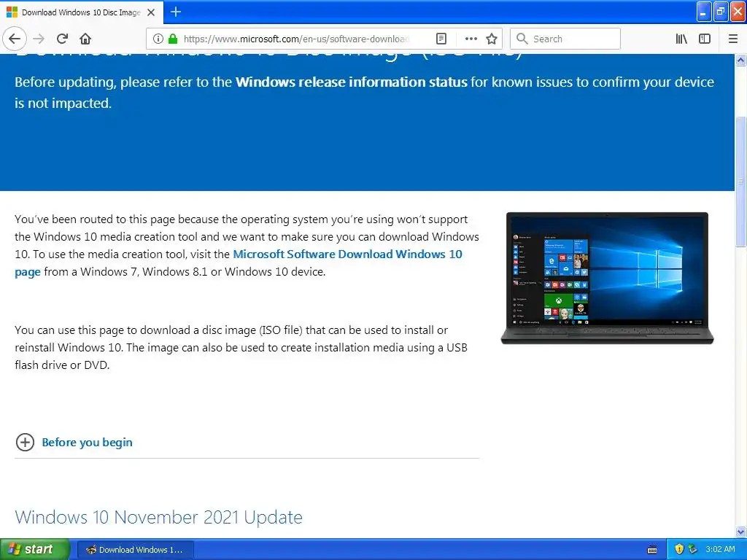Open page actions three-dots menu

tap(471, 39)
